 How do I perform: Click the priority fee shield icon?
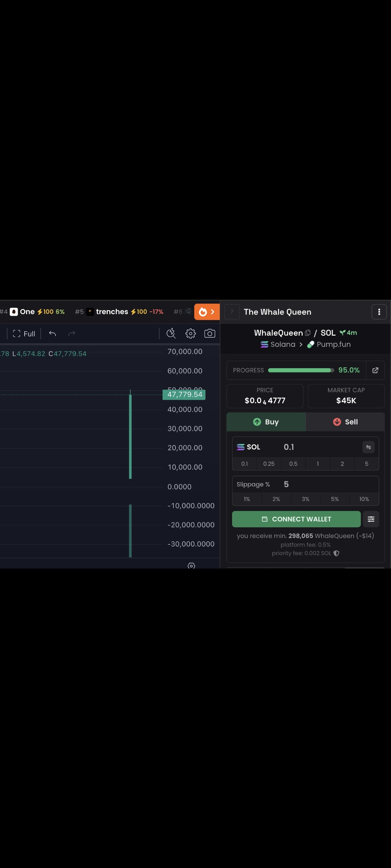pyautogui.click(x=336, y=553)
